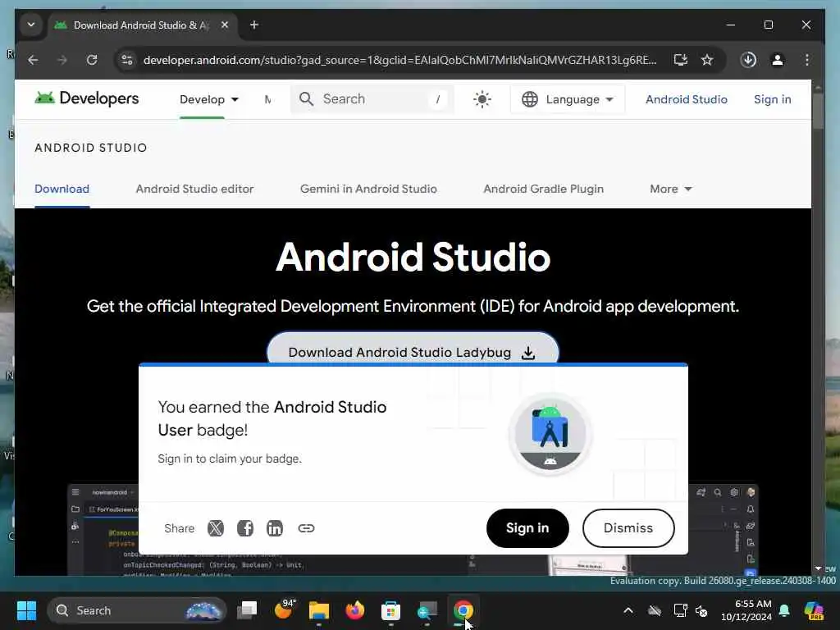Open Microsoft Store from taskbar
Viewport: 840px width, 630px height.
tap(390, 610)
